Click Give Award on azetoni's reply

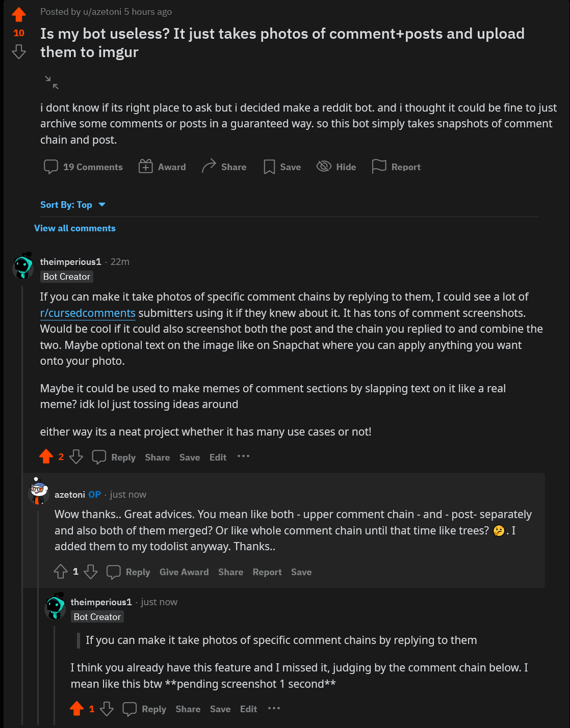coord(184,572)
